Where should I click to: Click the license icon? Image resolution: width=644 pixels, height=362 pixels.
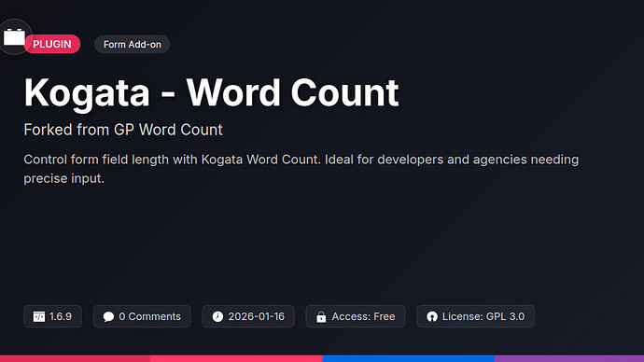(432, 316)
